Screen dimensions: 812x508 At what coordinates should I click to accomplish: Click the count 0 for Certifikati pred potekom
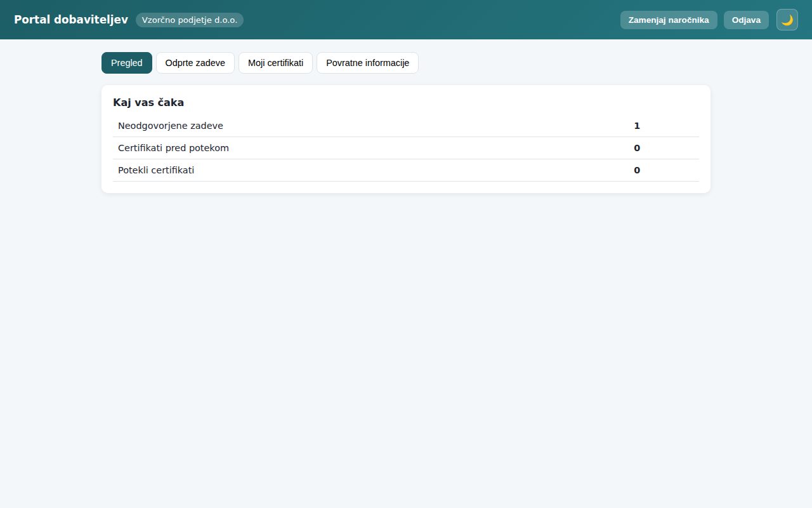coord(637,148)
